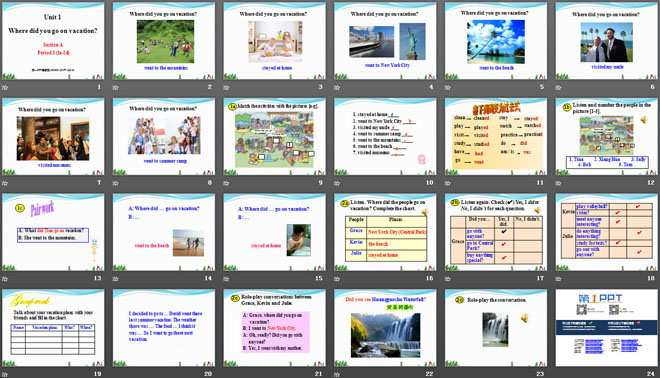660x378 pixels.
Task: Select slide 2 'went to the mountains'
Action: pyautogui.click(x=164, y=41)
